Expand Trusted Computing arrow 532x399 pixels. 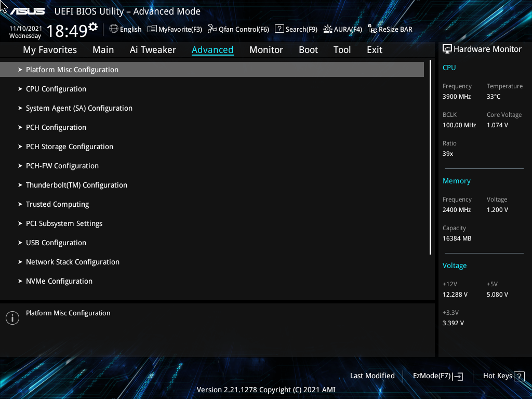pyautogui.click(x=20, y=204)
